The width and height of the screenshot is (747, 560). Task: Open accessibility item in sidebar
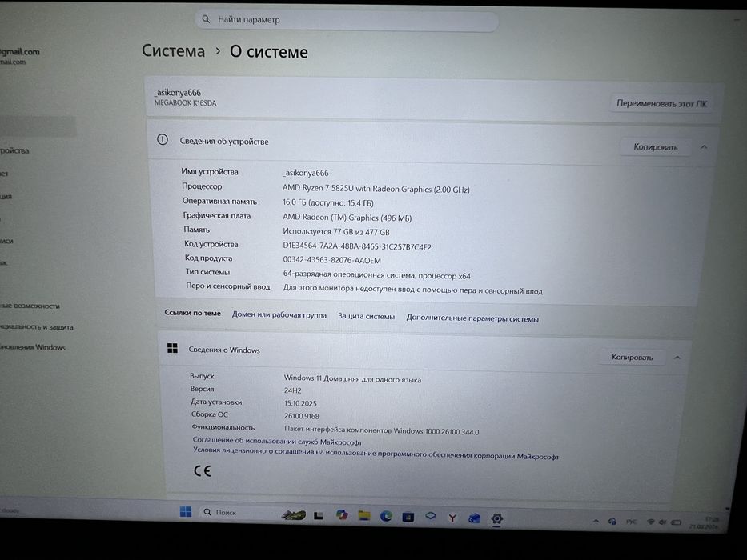point(30,306)
